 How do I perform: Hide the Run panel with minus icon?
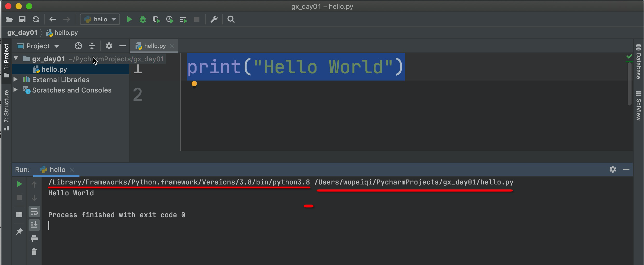[x=626, y=169]
